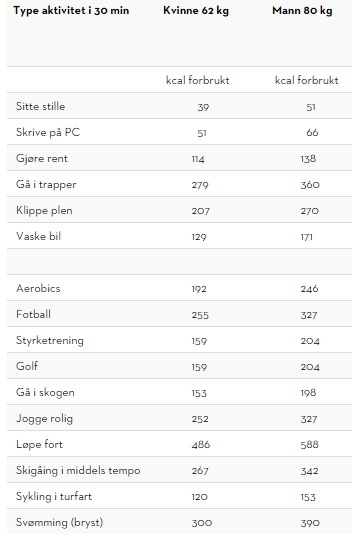Click the 'Vaske bil' row label

tap(38, 236)
